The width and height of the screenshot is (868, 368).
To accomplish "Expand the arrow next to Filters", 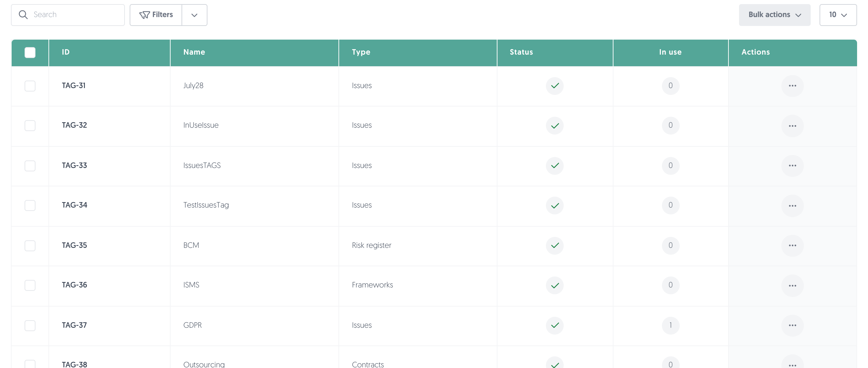I will coord(194,15).
